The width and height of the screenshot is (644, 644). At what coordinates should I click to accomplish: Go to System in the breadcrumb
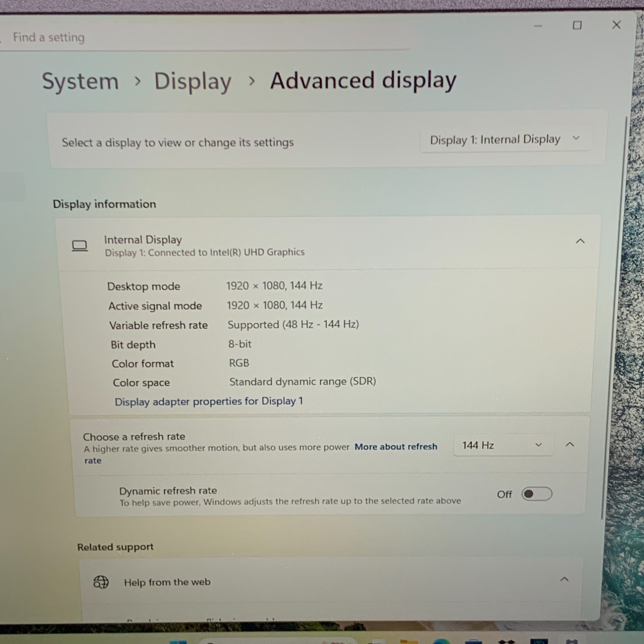(x=80, y=81)
